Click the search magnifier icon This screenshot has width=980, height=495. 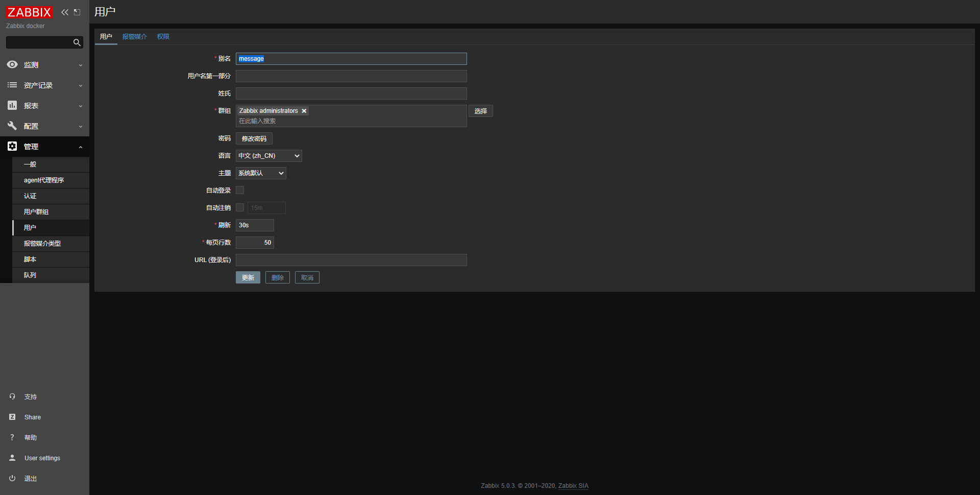77,42
